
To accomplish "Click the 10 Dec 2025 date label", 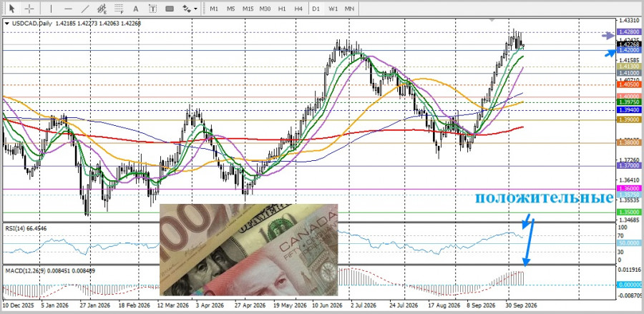I will coord(18,306).
